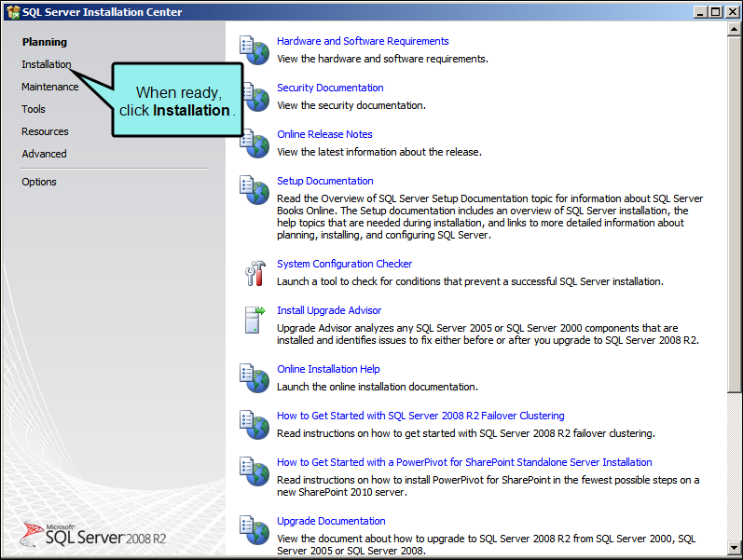Click the Hardware and Software Requirements icon

pyautogui.click(x=255, y=50)
